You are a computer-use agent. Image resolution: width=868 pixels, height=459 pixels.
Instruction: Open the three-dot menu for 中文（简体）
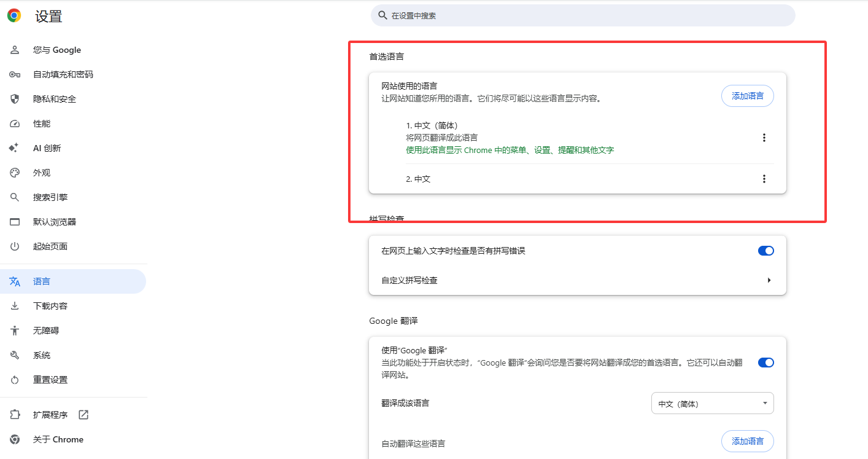click(764, 138)
